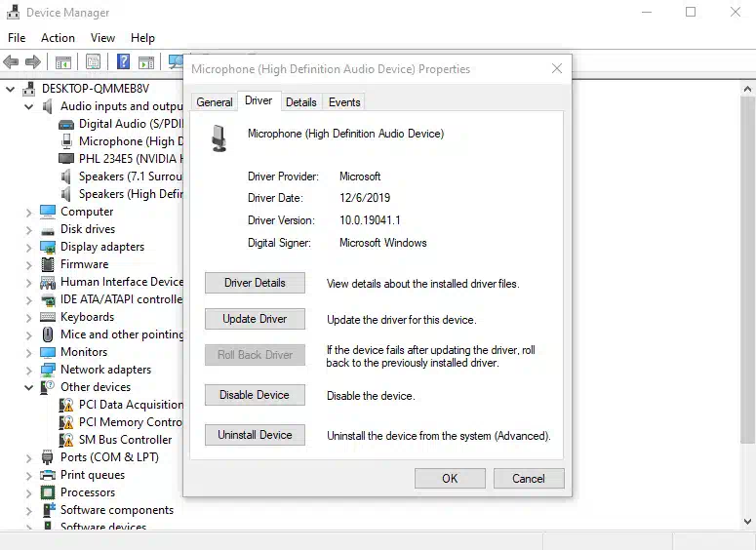Screen dimensions: 756x550
Task: Click the Disable Device button
Action: (255, 395)
